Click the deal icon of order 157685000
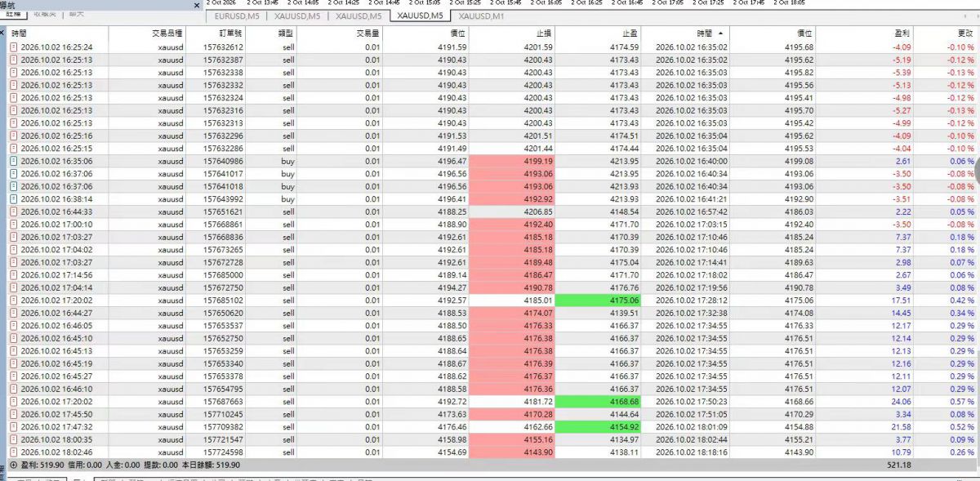980x481 pixels. (13, 274)
